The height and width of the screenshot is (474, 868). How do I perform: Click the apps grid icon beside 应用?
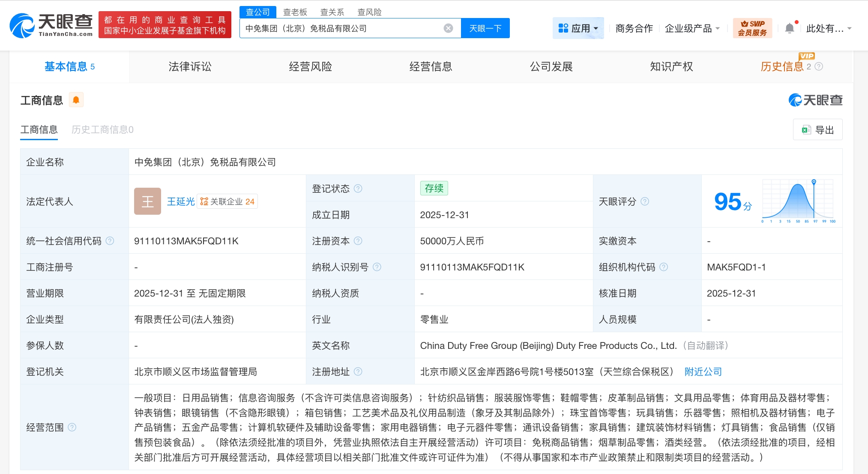[563, 28]
